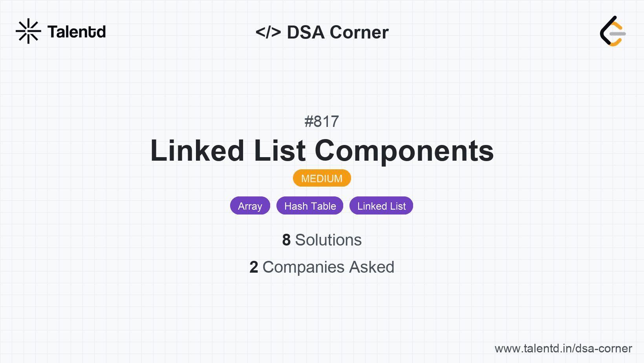Click the word Corner in the header
This screenshot has height=363, width=644.
coord(359,32)
